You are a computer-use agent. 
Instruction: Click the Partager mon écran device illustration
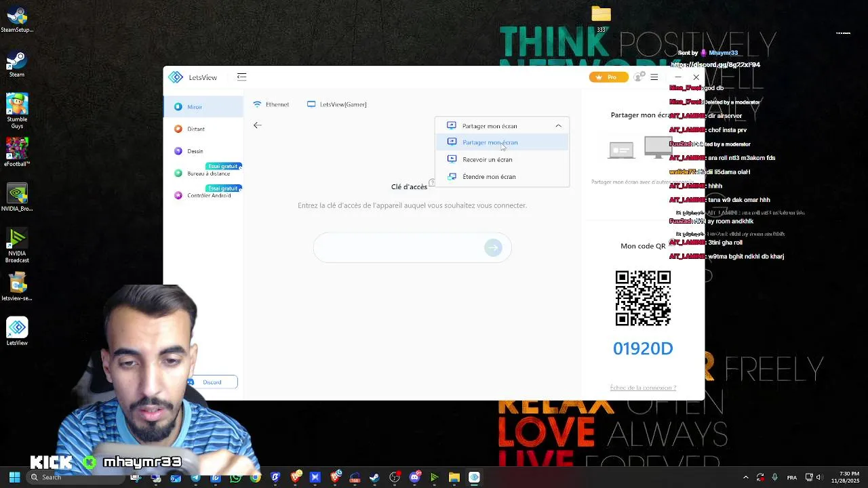tap(640, 147)
